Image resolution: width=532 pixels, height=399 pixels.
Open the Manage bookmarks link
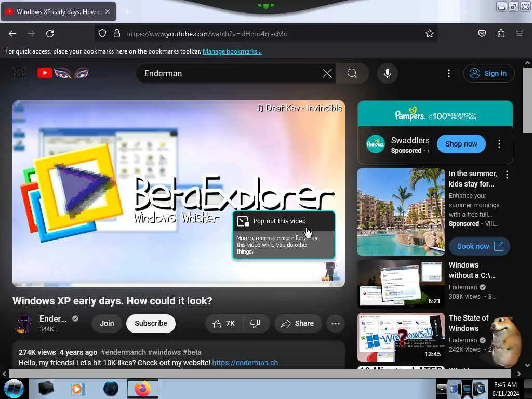(x=232, y=51)
